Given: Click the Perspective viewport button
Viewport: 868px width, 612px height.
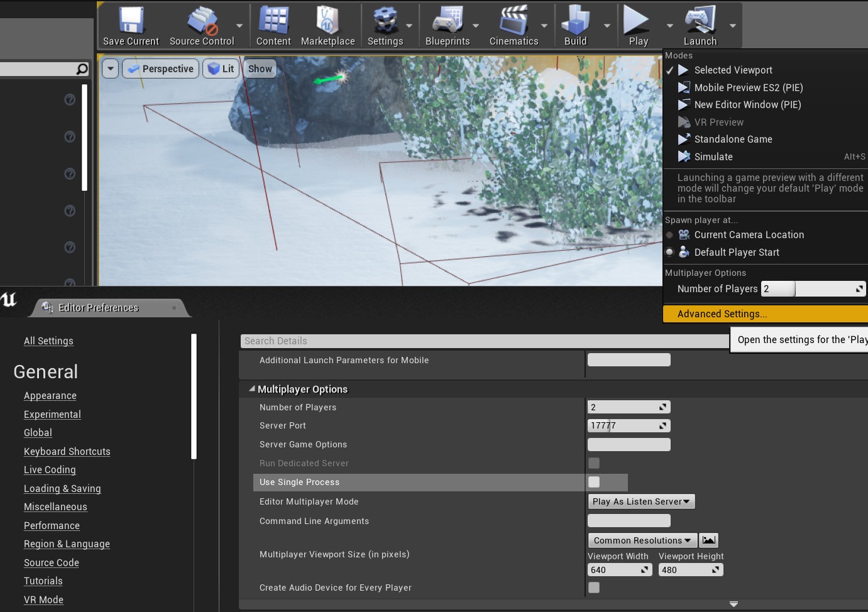Looking at the screenshot, I should pos(161,68).
